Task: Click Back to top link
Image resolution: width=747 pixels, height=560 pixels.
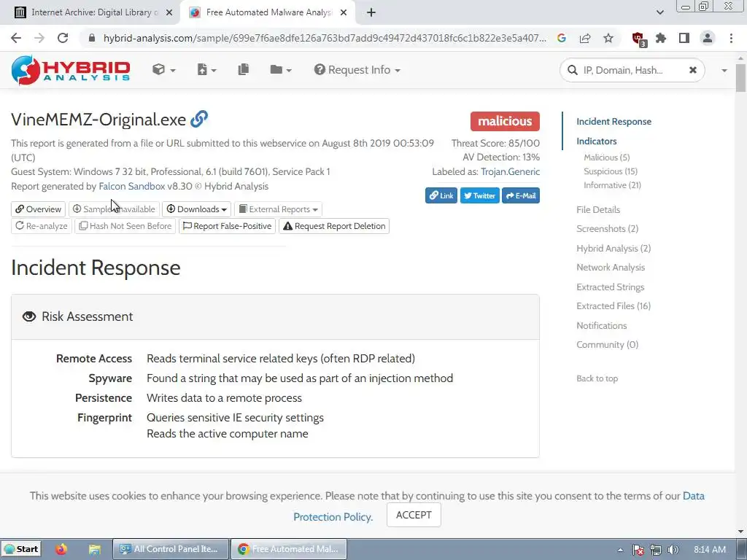Action: click(x=597, y=378)
